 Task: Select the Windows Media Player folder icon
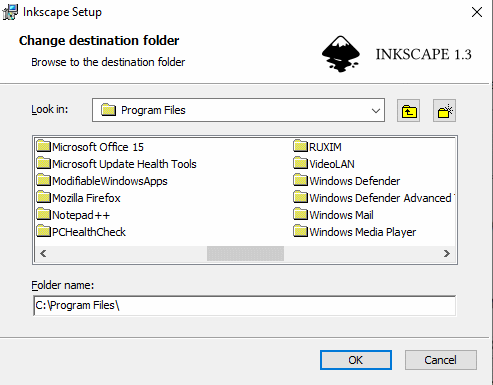tap(300, 231)
